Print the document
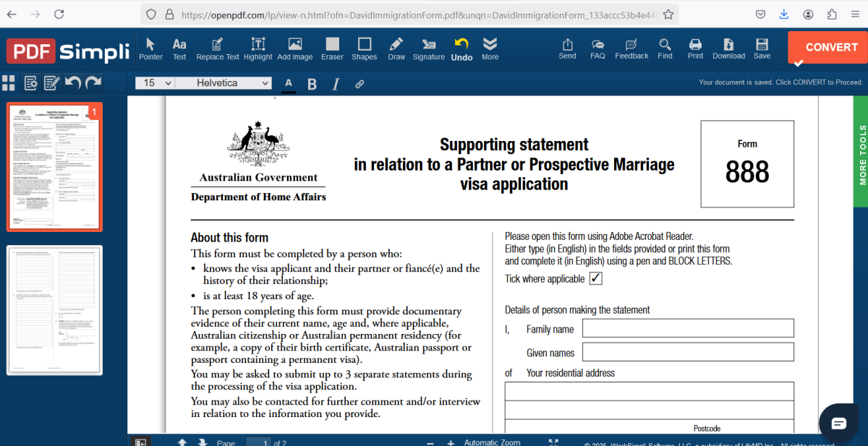The height and width of the screenshot is (446, 868). [x=695, y=48]
